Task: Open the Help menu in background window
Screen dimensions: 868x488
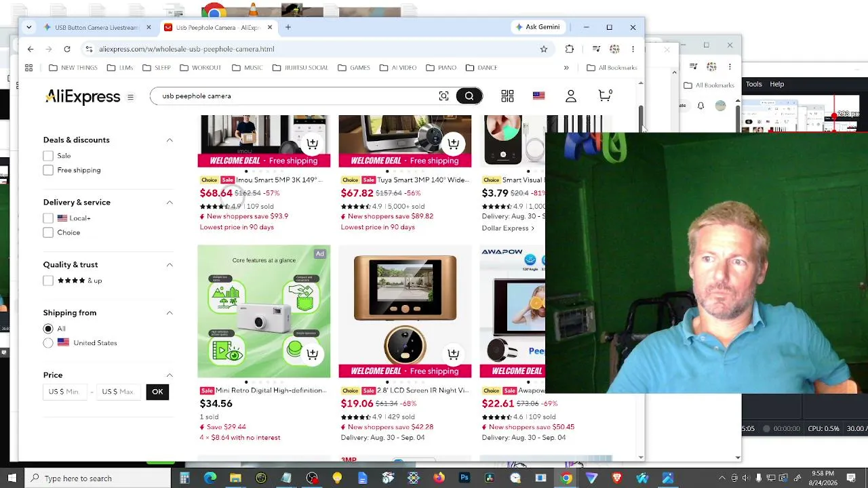Action: (777, 84)
